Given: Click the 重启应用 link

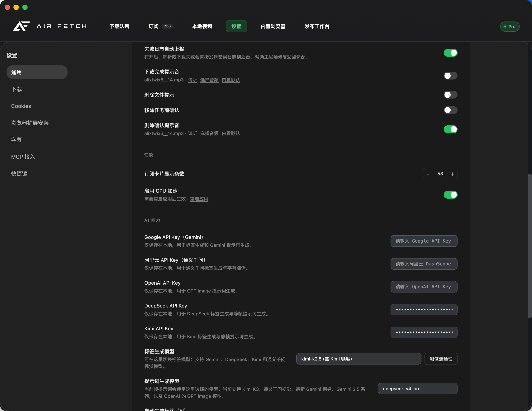Looking at the screenshot, I should (199, 199).
